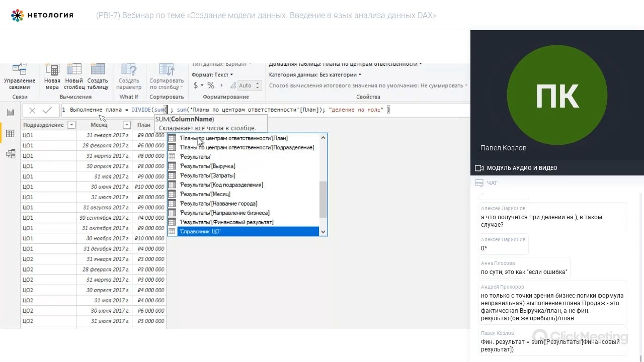Select 'Результаты'[Выручка] suggestion
644x362 pixels.
click(x=244, y=166)
